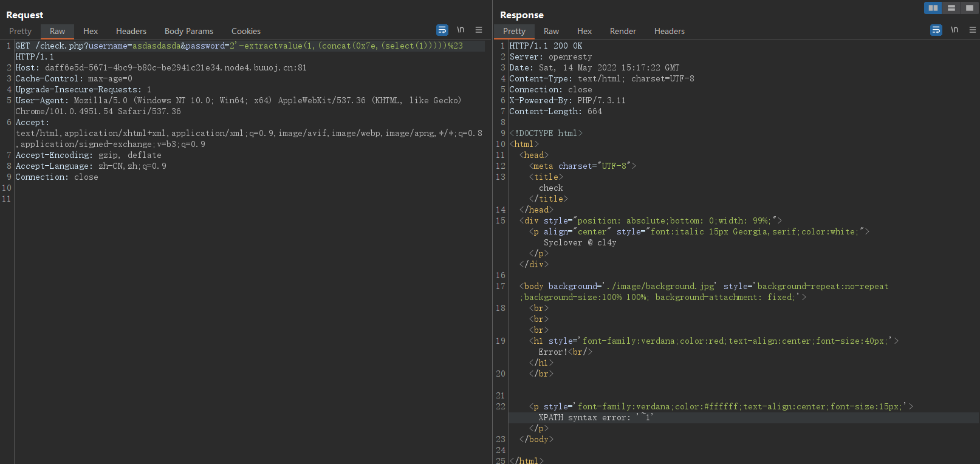The width and height of the screenshot is (980, 464).
Task: Open the Response panel hamburger menu
Action: point(973,30)
